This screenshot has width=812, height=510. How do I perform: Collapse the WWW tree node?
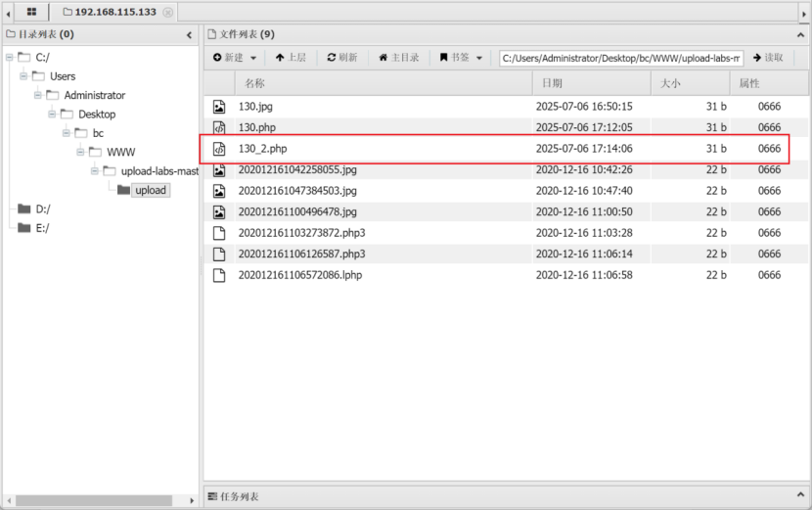pyautogui.click(x=80, y=152)
